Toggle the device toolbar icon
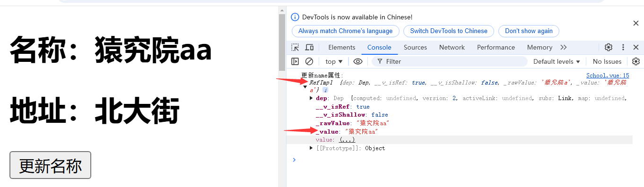Viewport: 644px width, 187px height. click(x=309, y=47)
